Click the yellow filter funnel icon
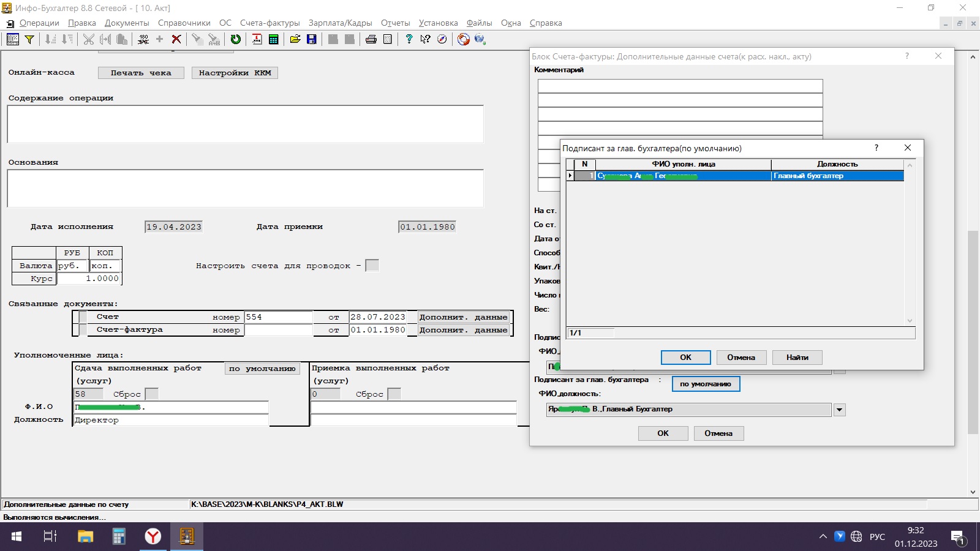 pyautogui.click(x=29, y=39)
